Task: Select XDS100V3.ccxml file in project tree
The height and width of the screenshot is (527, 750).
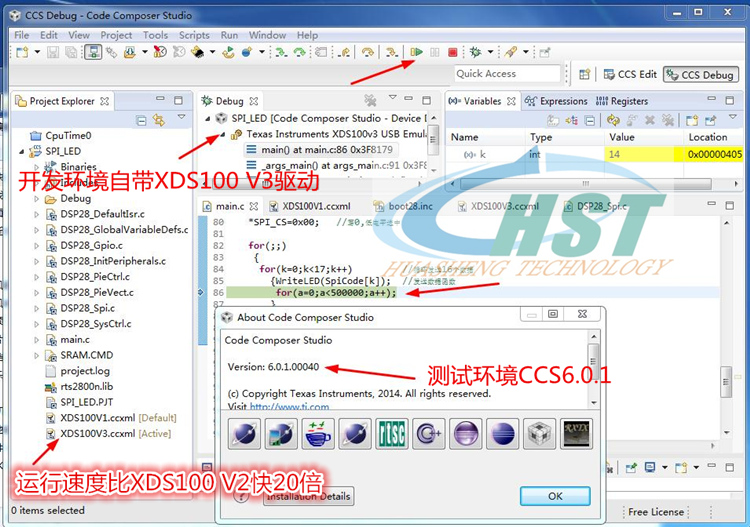Action: pos(98,433)
